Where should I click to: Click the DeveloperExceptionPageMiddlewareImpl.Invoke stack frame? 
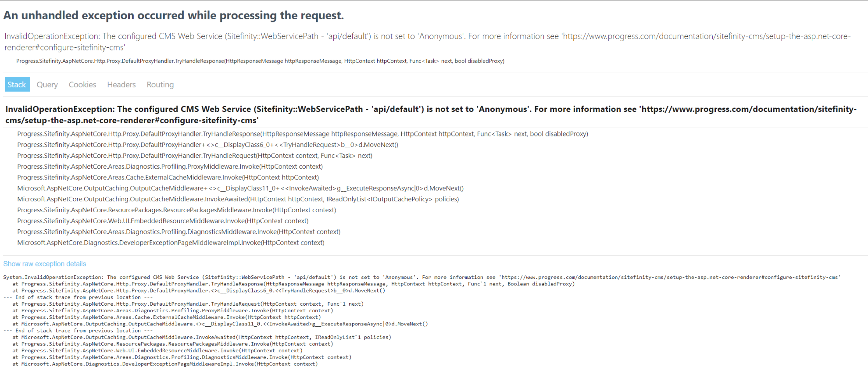coord(171,243)
